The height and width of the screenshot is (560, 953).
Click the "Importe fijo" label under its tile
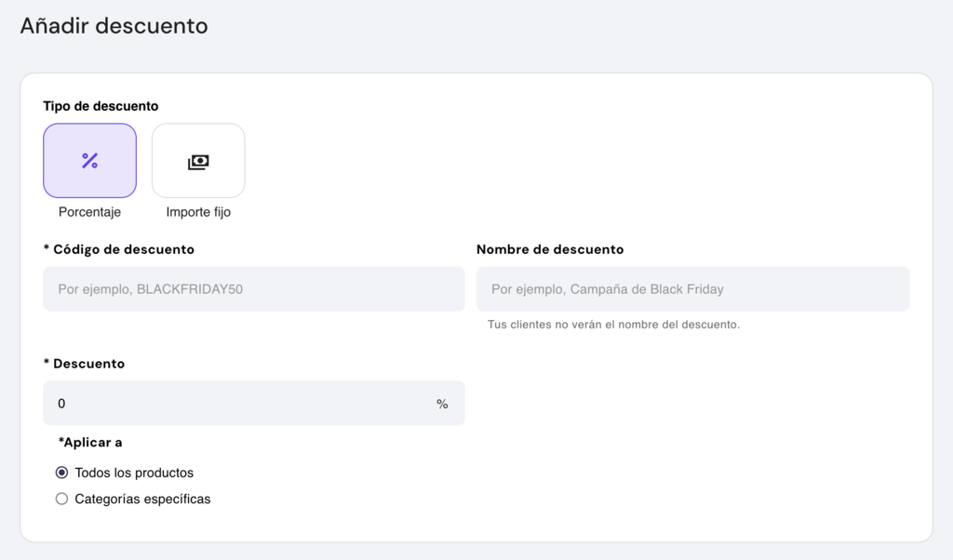(x=198, y=211)
